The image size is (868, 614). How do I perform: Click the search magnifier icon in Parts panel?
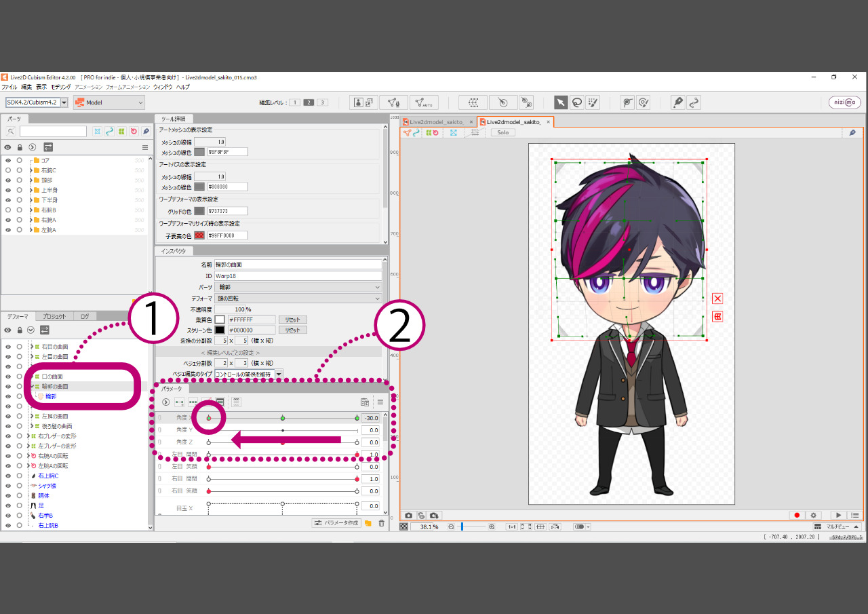click(x=11, y=131)
